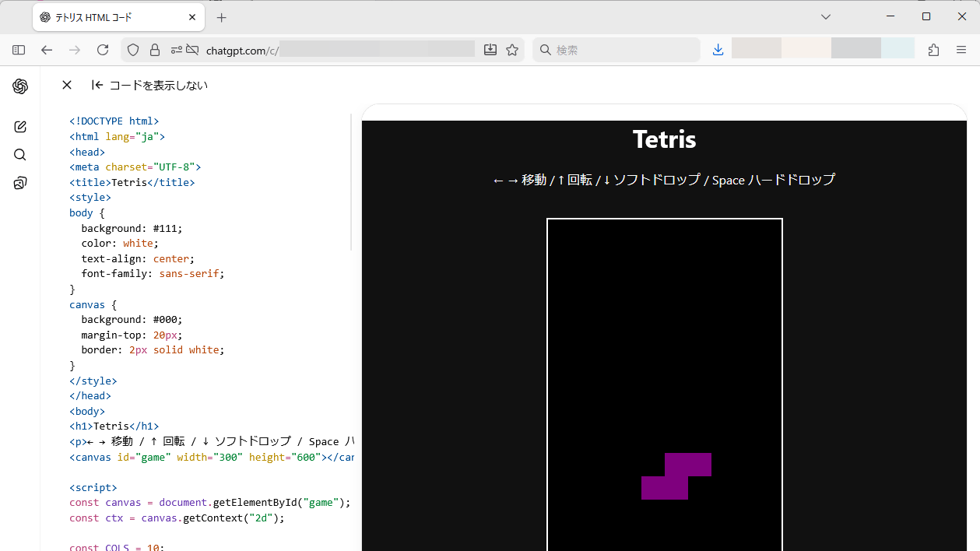This screenshot has width=980, height=551.
Task: Open chat search in the ChatGPT sidebar
Action: 20,155
